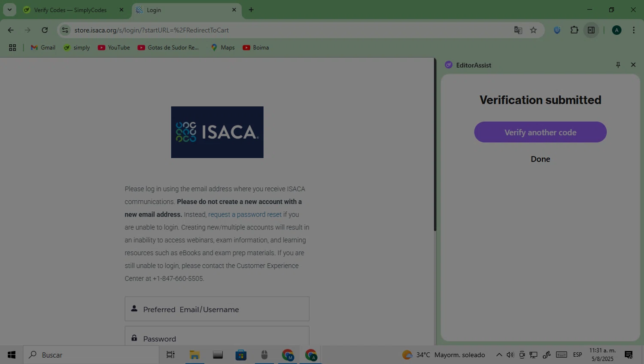Open Task View on the taskbar

(170, 355)
